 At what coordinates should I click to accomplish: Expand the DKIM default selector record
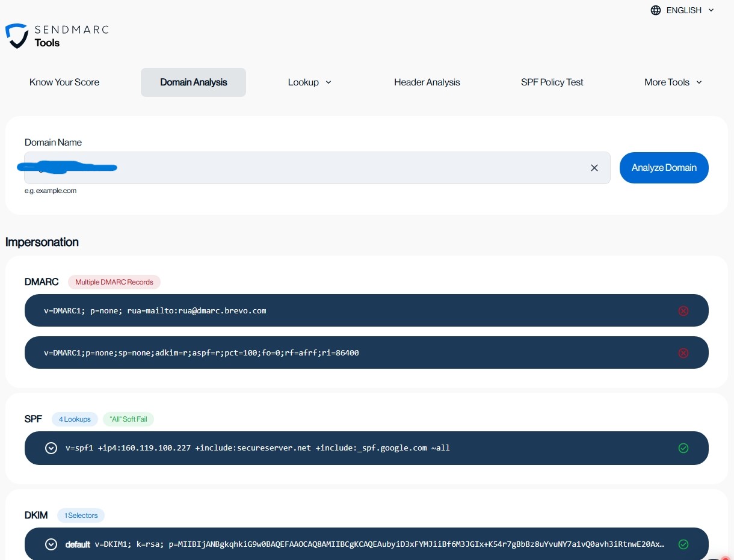click(51, 544)
